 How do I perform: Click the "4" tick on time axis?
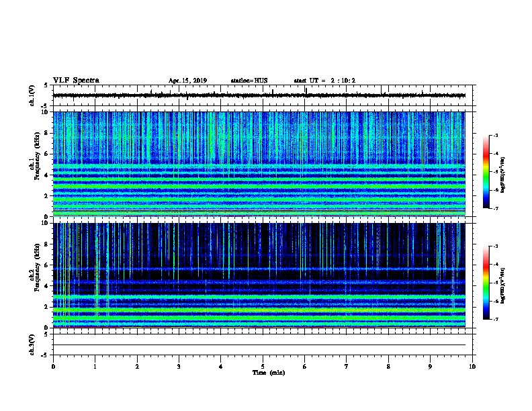(221, 367)
